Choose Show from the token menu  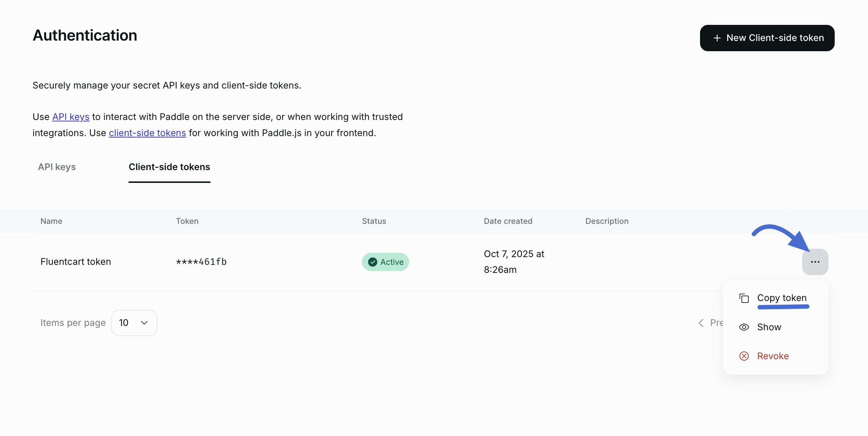pos(769,327)
